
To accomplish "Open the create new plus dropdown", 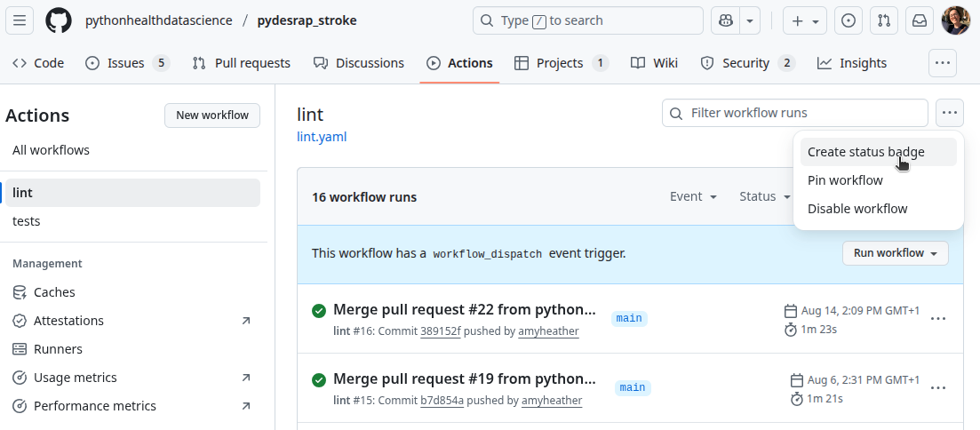I will (805, 20).
